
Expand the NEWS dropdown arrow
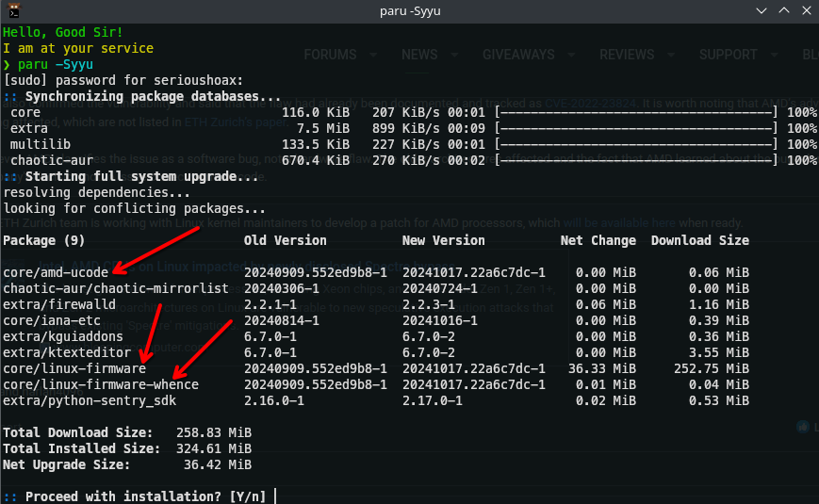point(454,55)
